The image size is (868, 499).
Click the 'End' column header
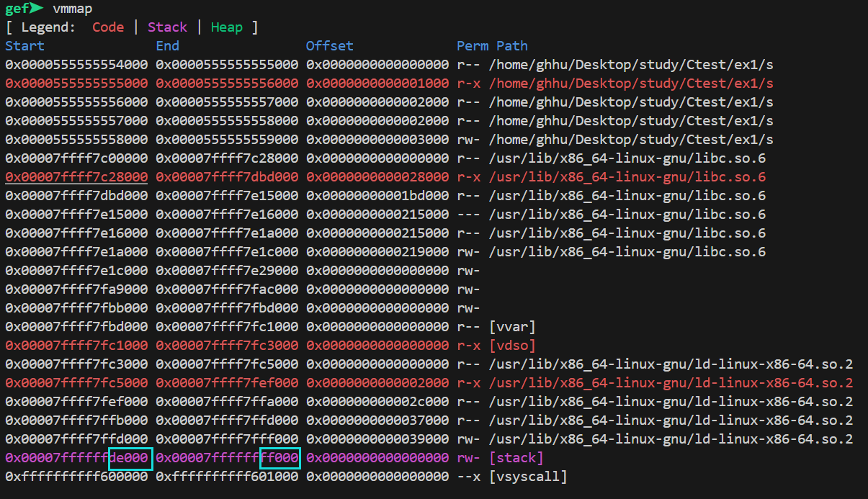click(x=168, y=46)
